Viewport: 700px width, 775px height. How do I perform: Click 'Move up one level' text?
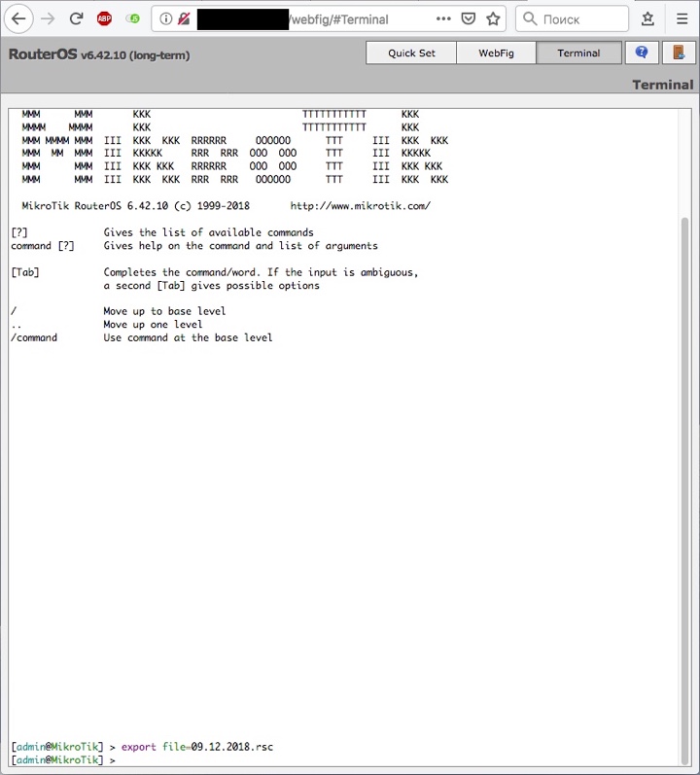pos(153,324)
